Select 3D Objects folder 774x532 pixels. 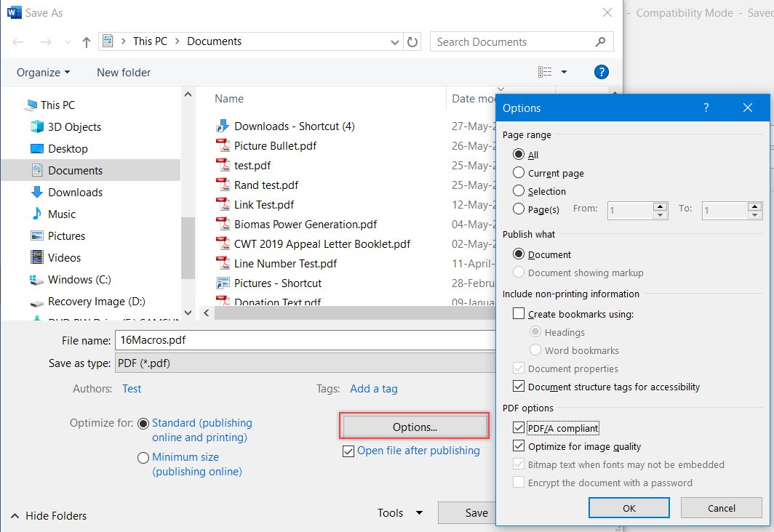[x=74, y=126]
